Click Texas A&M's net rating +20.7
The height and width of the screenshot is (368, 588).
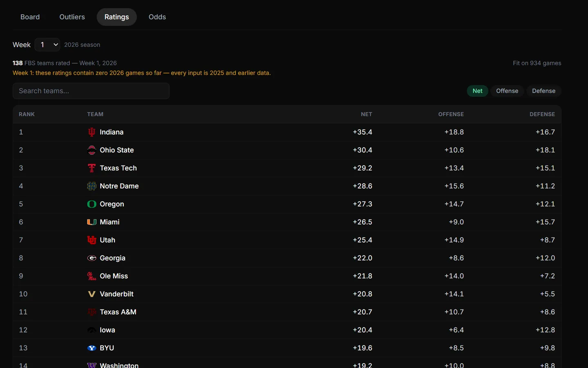click(363, 312)
